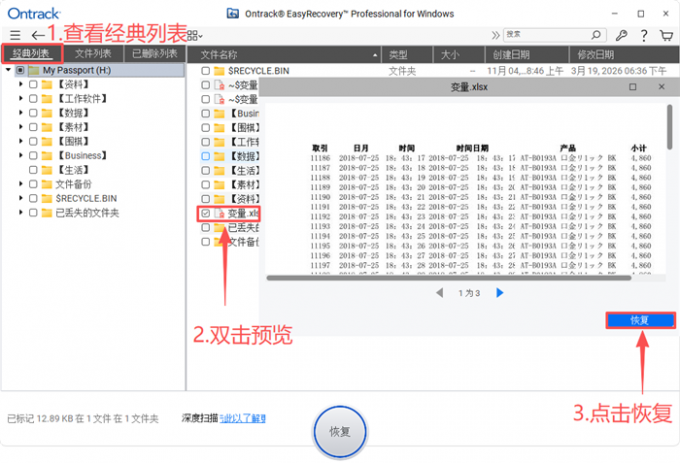Expand the 【素材】 tree folder
Viewport: 680px width, 463px height.
(20, 127)
